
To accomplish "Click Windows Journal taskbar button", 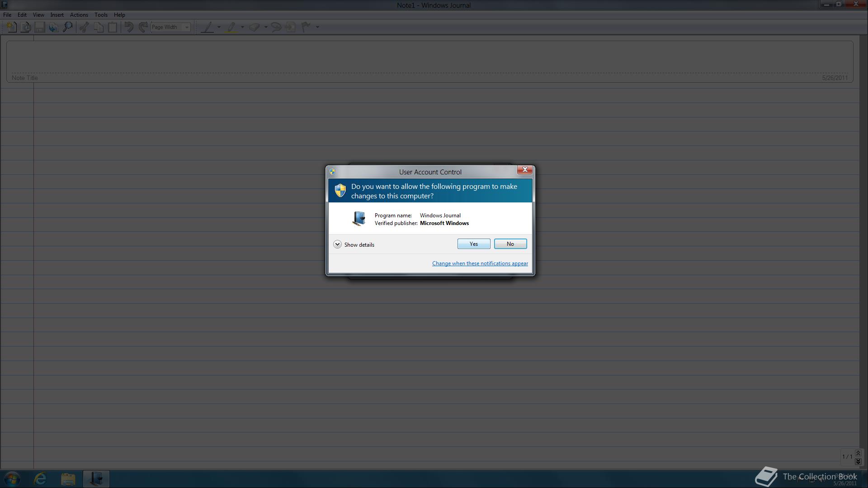I will (x=96, y=479).
